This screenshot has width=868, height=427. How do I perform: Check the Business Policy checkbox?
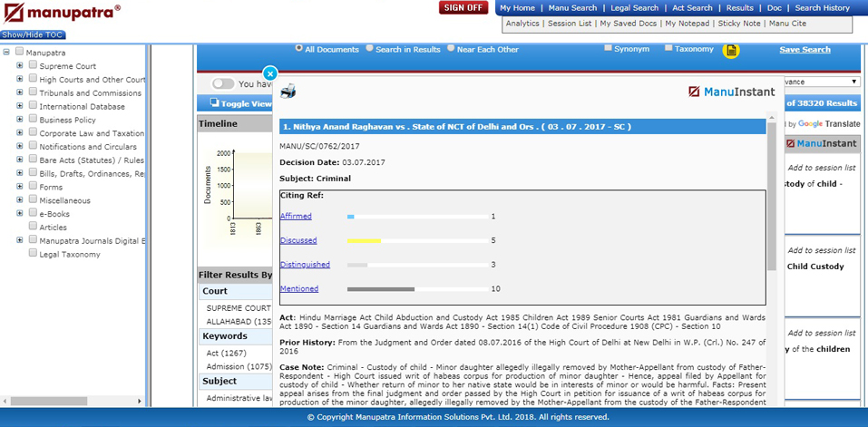click(x=33, y=119)
